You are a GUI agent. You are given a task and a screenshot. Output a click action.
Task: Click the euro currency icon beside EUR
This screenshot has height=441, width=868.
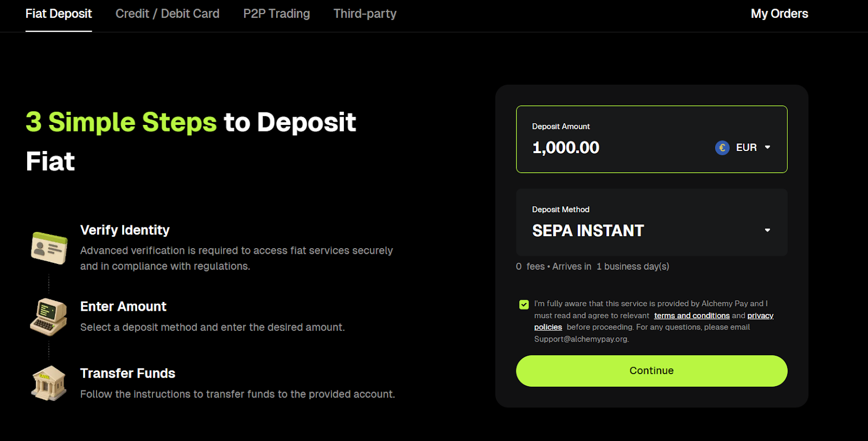tap(722, 147)
